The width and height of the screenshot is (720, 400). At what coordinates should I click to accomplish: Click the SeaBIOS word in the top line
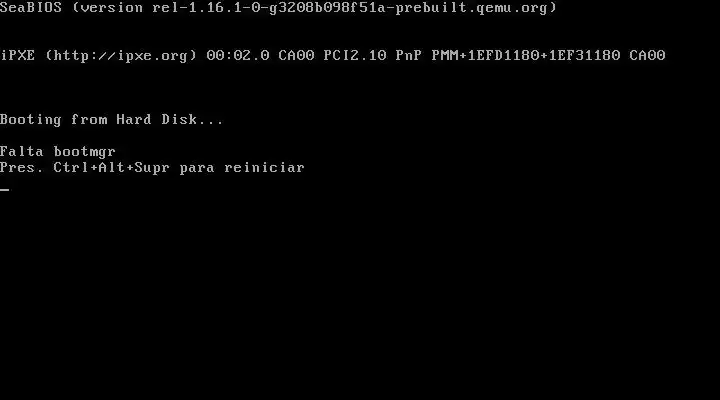[x=31, y=7]
